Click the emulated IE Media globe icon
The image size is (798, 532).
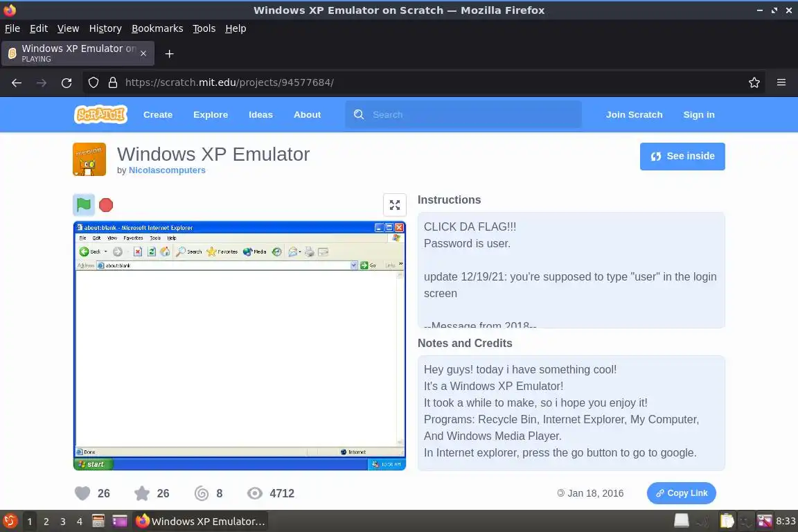pos(247,251)
